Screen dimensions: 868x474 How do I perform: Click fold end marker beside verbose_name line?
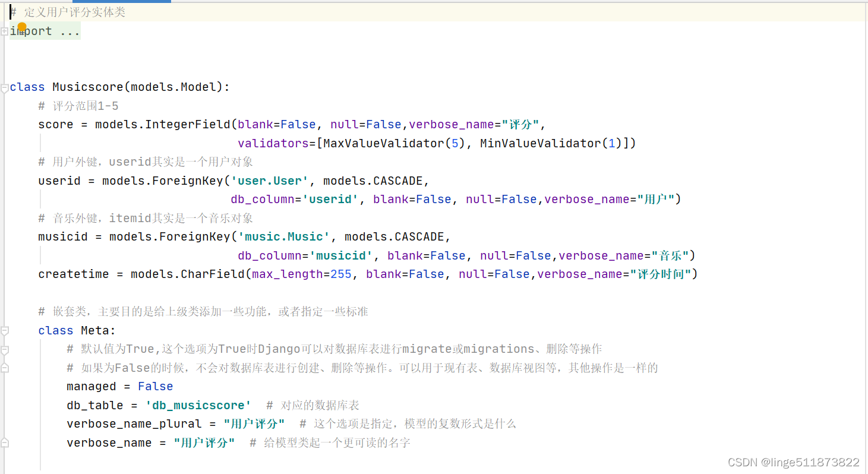tap(4, 443)
